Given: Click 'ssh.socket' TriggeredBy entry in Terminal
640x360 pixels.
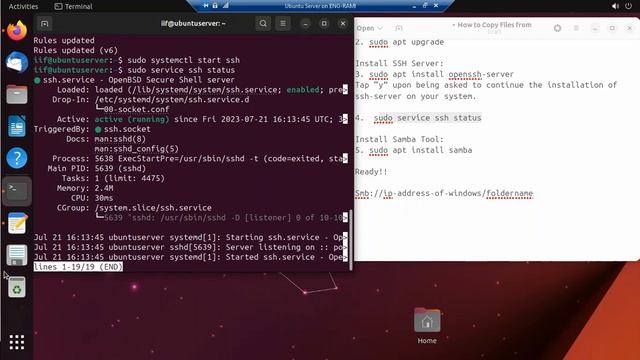Looking at the screenshot, I should pos(127,129).
